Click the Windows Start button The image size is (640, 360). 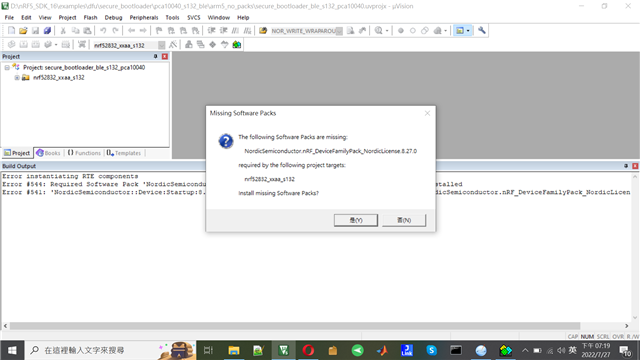12,350
